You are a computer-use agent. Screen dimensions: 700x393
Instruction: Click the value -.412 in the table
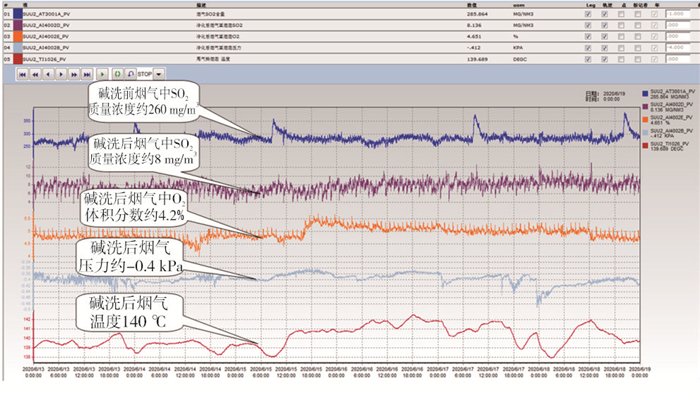click(474, 48)
